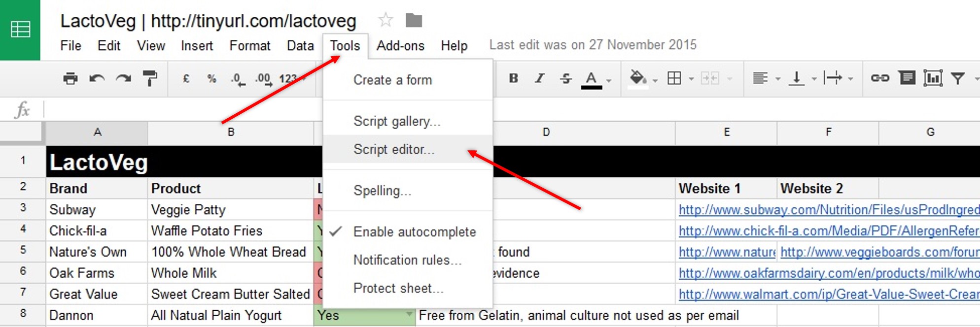Open the Chick-fil-a allergen link
The image size is (980, 327).
click(828, 231)
